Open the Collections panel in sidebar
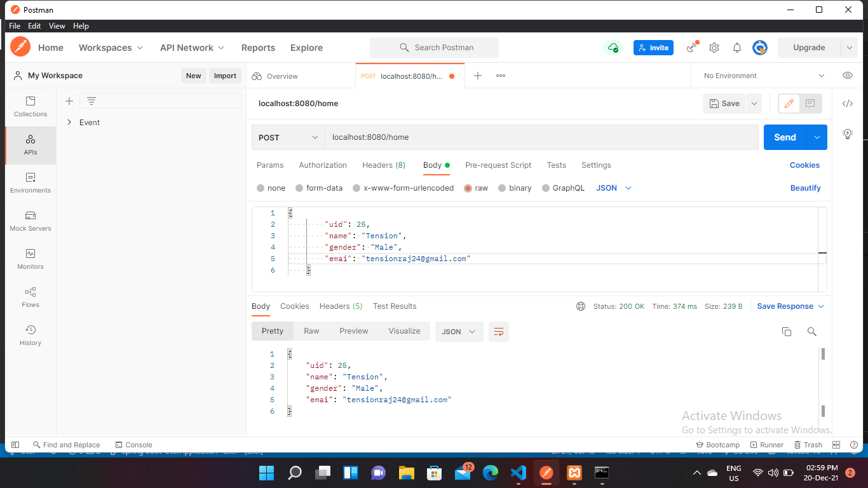This screenshot has width=868, height=488. coord(30,107)
